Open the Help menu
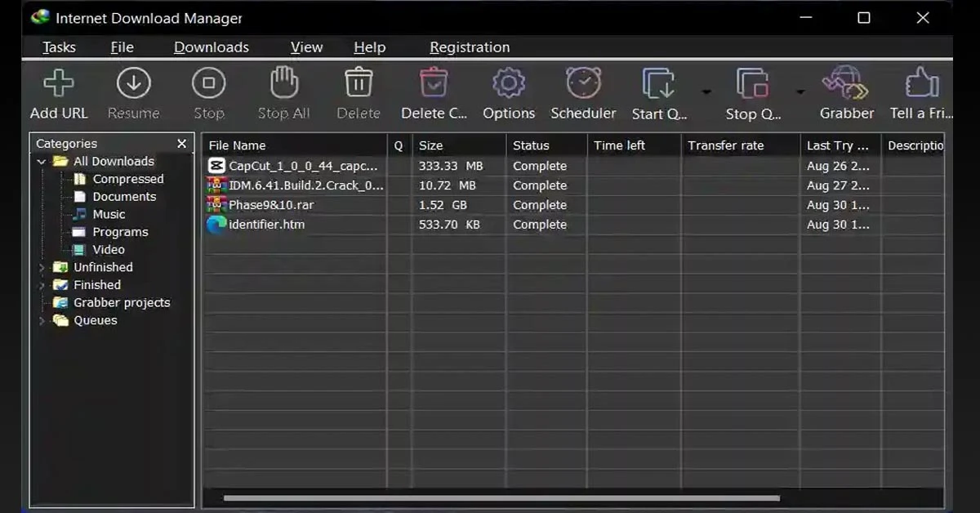 click(369, 47)
